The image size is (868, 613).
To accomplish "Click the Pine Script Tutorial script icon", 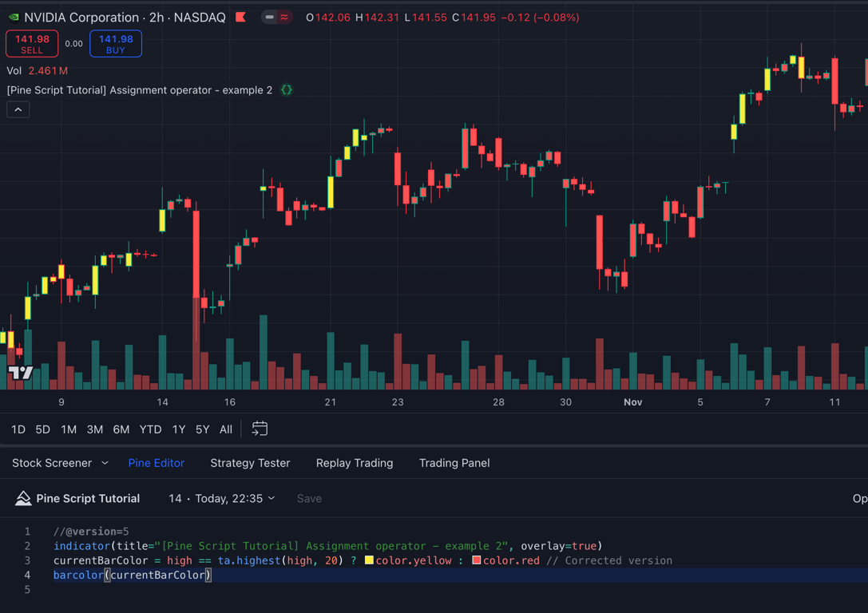I will tap(23, 499).
